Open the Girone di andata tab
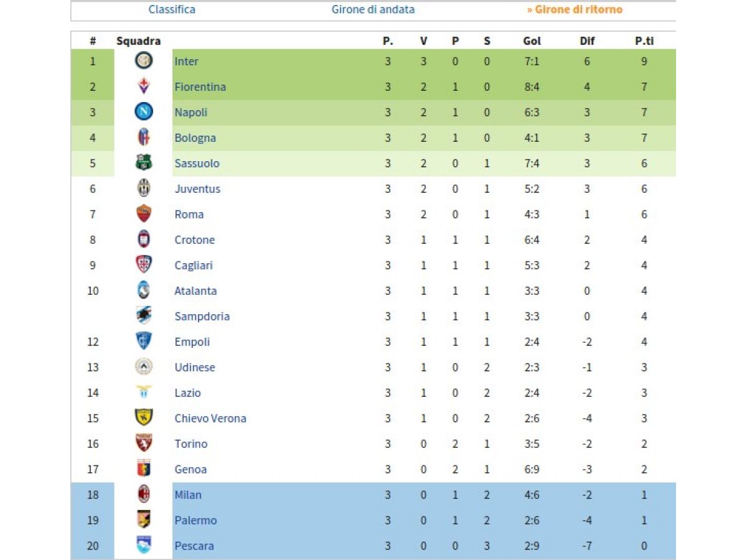Image resolution: width=747 pixels, height=560 pixels. (x=373, y=9)
